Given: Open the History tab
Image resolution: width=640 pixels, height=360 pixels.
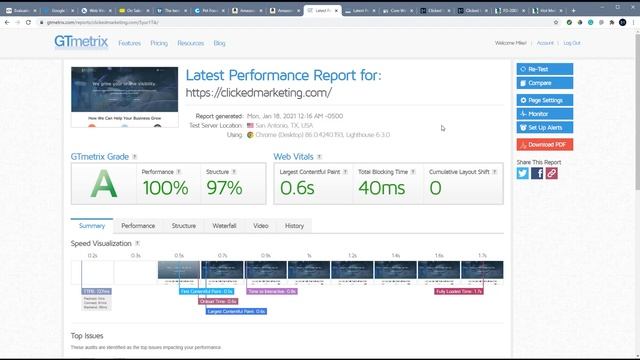Looking at the screenshot, I should [x=294, y=226].
